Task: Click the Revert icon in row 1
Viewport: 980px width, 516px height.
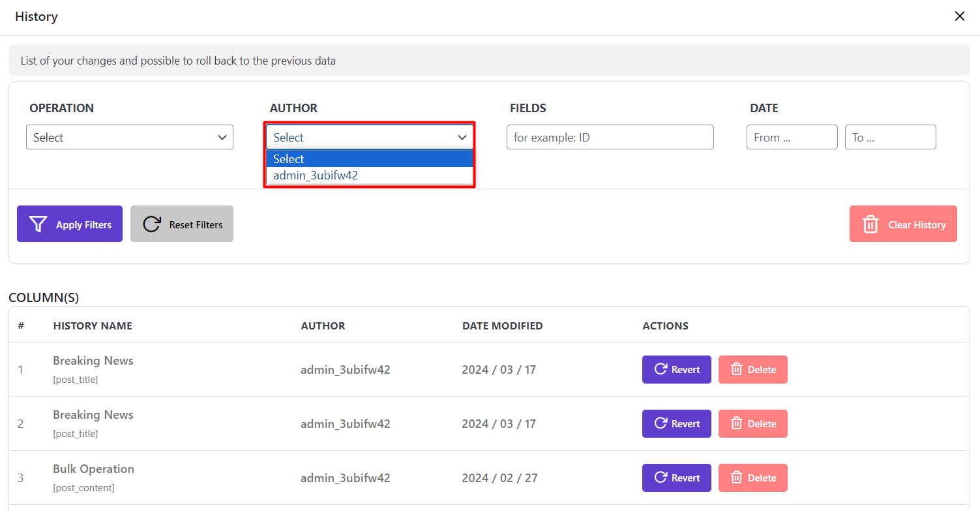Action: click(660, 369)
